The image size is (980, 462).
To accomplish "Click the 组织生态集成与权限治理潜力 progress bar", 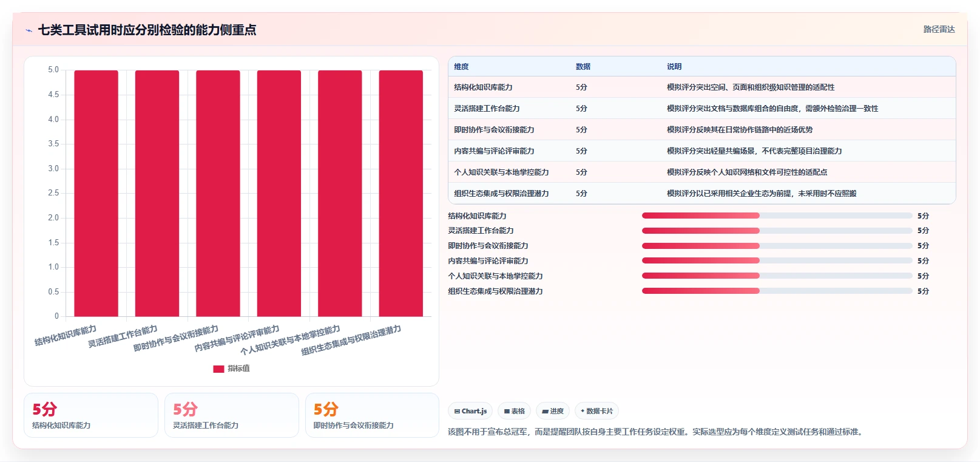I will click(x=777, y=291).
